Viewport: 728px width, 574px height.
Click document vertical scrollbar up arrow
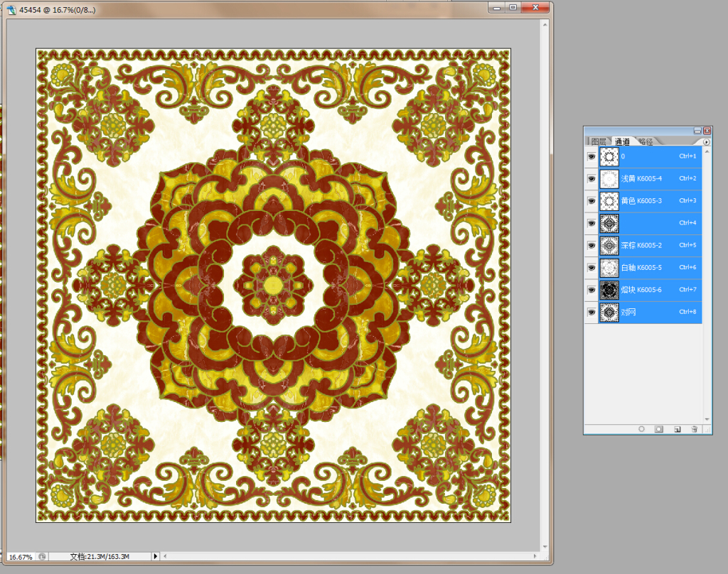(545, 23)
